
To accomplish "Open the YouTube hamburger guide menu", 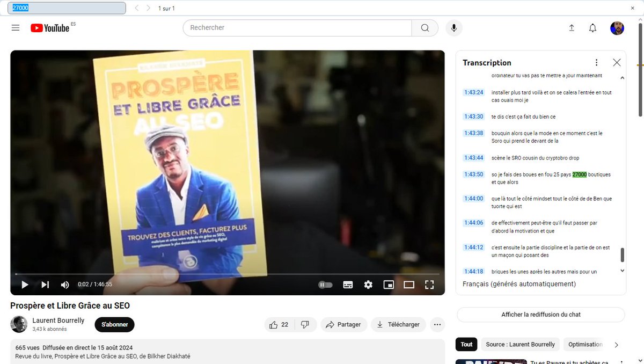I will 15,28.
